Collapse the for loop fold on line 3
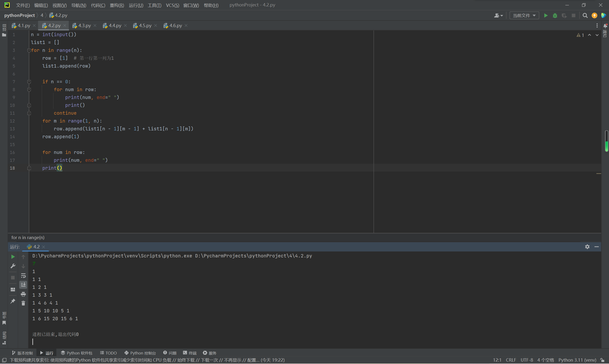This screenshot has height=364, width=609. (x=29, y=50)
